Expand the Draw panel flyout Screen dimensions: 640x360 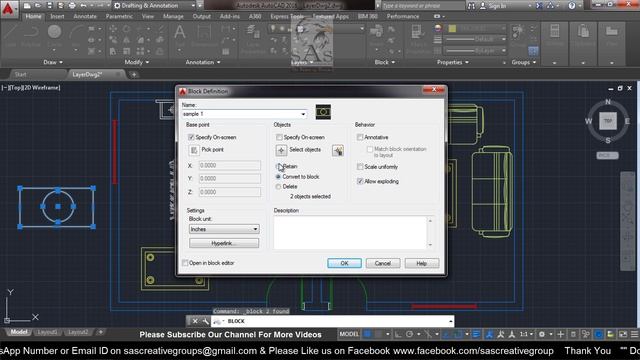click(53, 62)
